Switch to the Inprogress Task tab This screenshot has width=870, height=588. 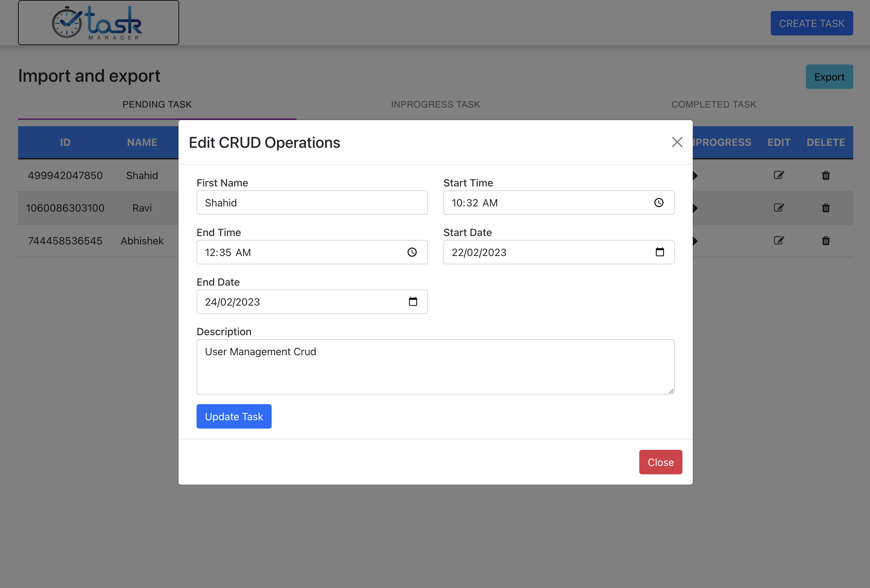(x=435, y=104)
